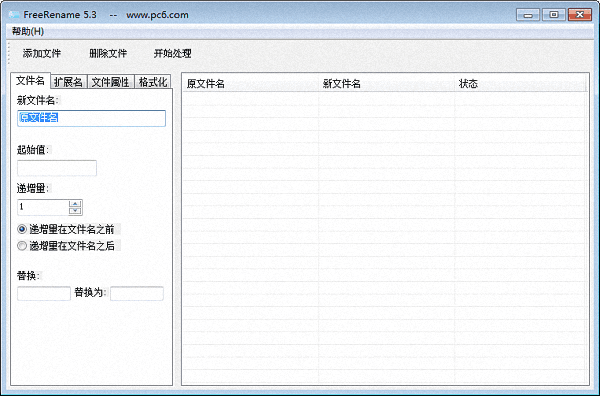Click the 起始值 input field
The image size is (600, 396).
point(57,168)
